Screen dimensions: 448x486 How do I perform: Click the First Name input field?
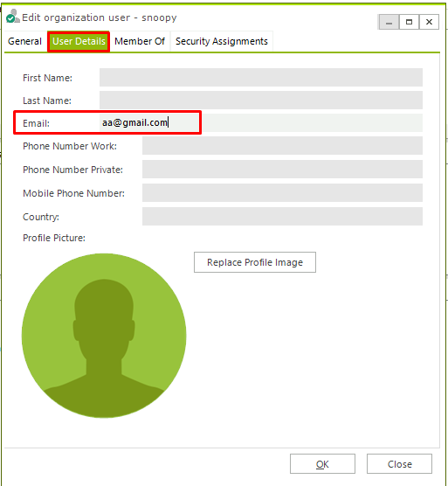click(x=261, y=78)
